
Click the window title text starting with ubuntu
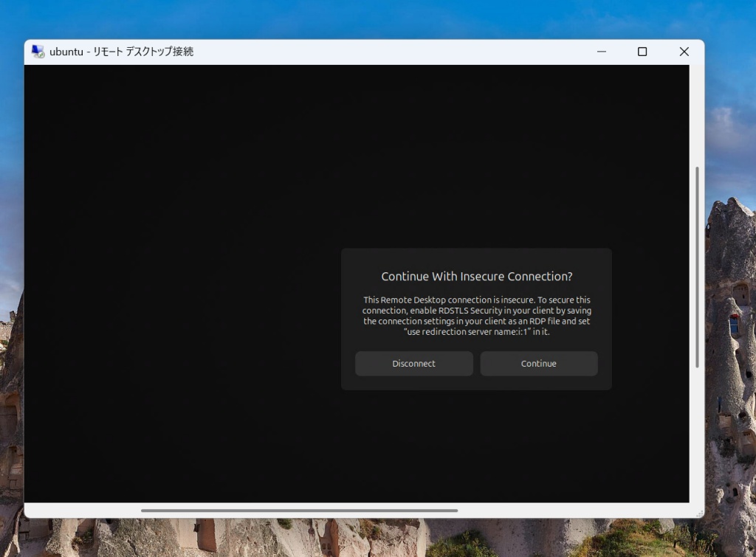[x=122, y=52]
